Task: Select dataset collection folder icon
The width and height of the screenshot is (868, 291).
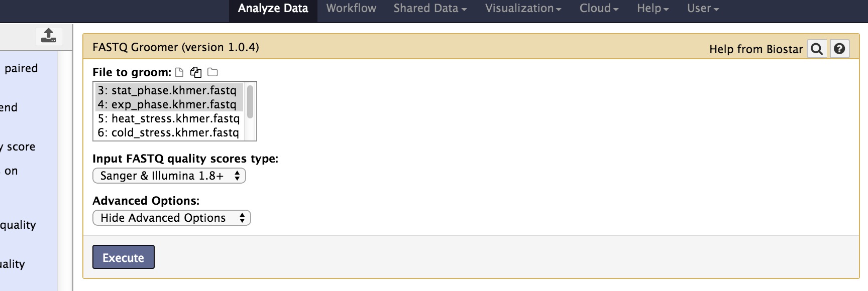Action: (212, 72)
